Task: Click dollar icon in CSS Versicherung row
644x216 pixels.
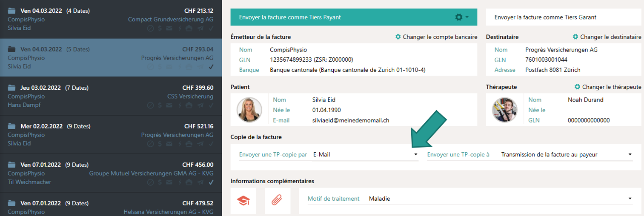Action: (160, 105)
